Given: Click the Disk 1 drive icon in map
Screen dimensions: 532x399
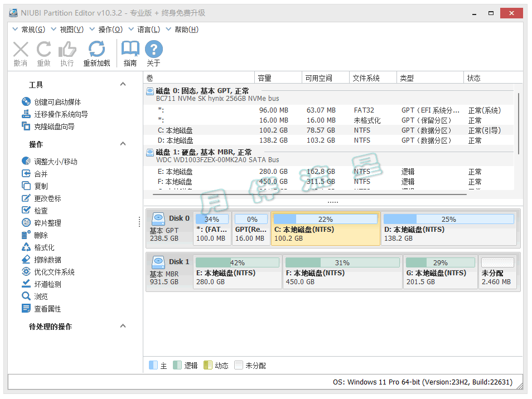Looking at the screenshot, I should (x=158, y=262).
